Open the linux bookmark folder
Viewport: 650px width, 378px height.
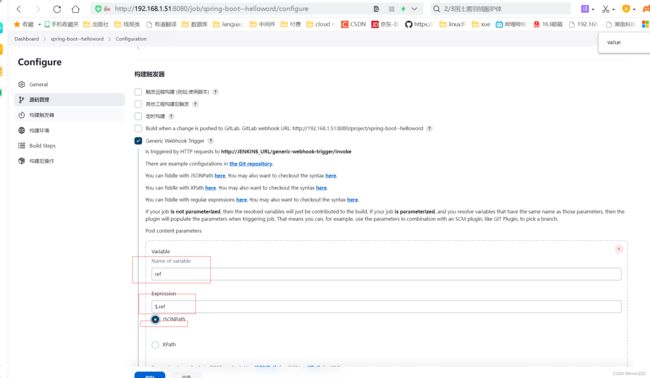(452, 24)
